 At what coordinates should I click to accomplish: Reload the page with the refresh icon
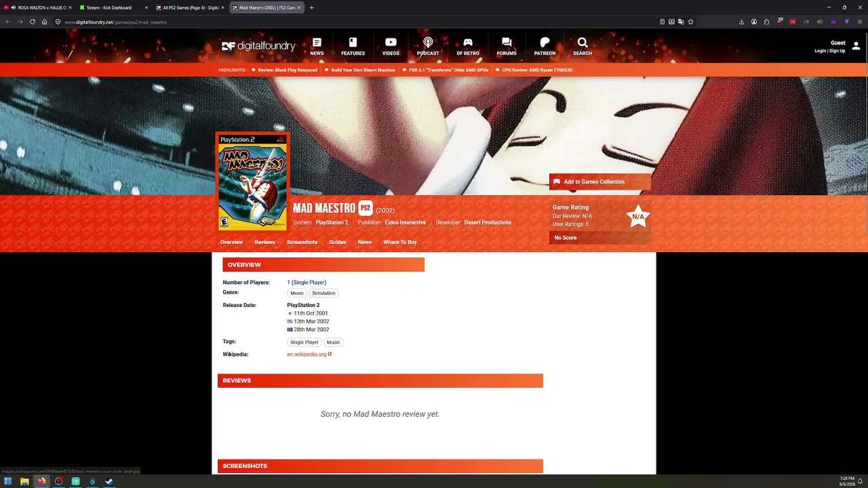(32, 22)
